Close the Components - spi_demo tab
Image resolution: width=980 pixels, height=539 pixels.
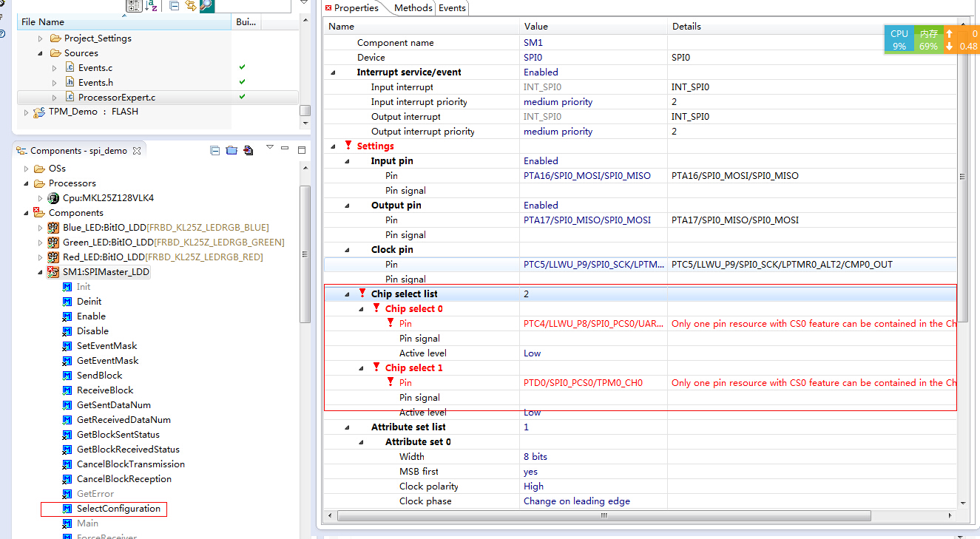coord(136,151)
